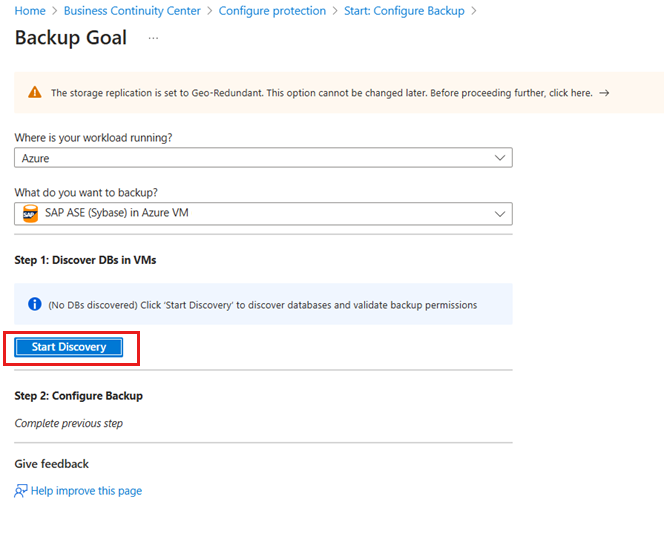The width and height of the screenshot is (664, 548).
Task: Click the Start Discovery button
Action: 69,347
